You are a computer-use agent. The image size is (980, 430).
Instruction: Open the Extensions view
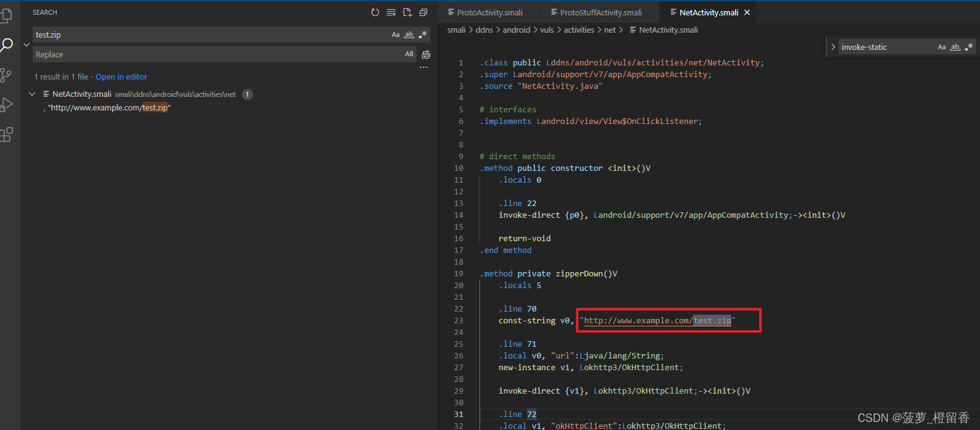(6, 134)
